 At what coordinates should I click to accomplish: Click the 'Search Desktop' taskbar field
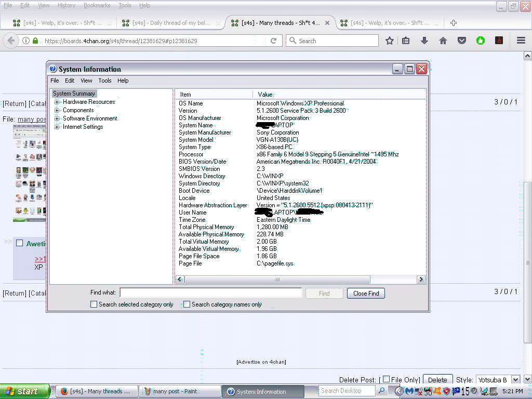point(347,391)
